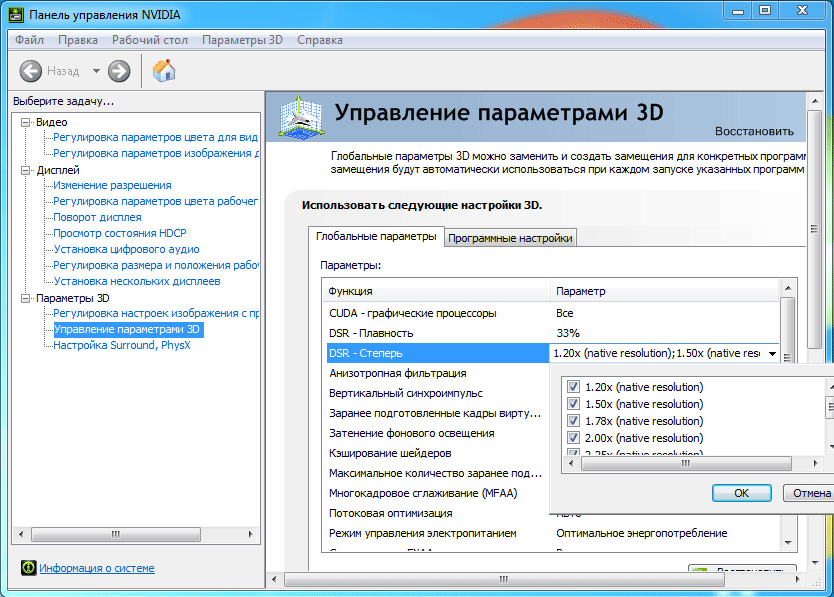Collapse the Видео tree node
The width and height of the screenshot is (834, 597).
25,122
